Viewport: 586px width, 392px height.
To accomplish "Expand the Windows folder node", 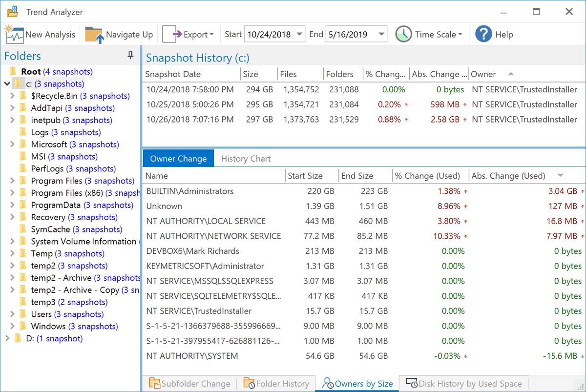I will click(13, 326).
